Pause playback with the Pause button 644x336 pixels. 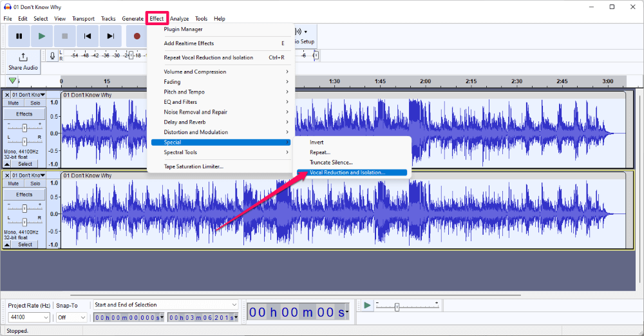point(19,36)
